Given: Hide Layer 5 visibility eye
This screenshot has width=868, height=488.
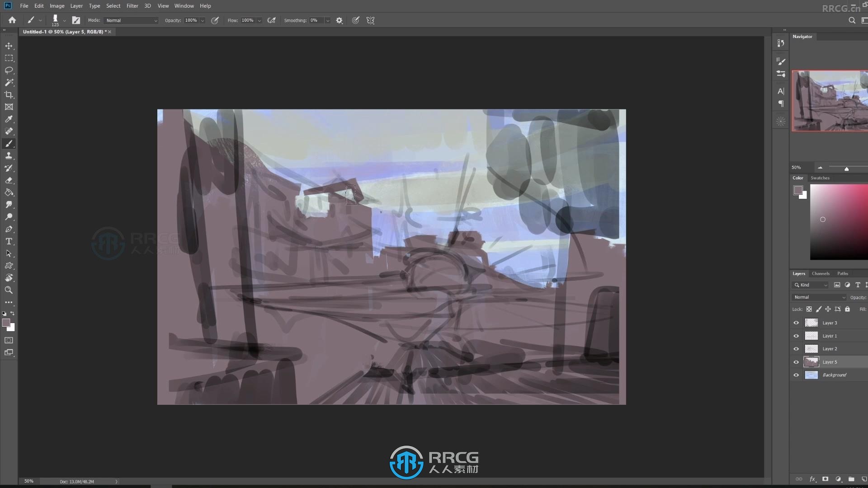Looking at the screenshot, I should (796, 362).
